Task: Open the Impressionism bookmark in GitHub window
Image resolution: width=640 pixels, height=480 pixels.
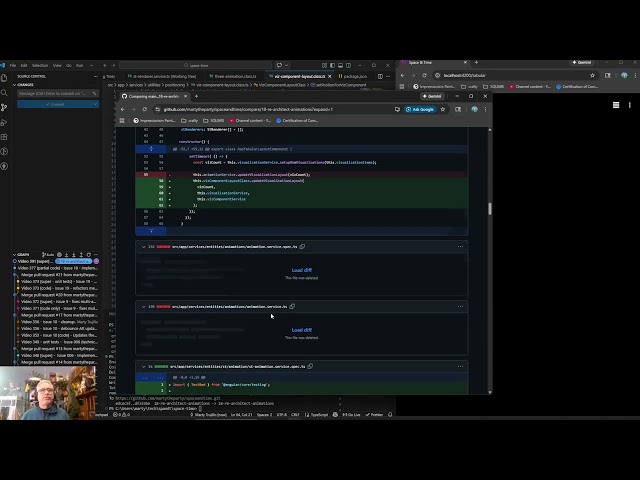Action: click(155, 121)
